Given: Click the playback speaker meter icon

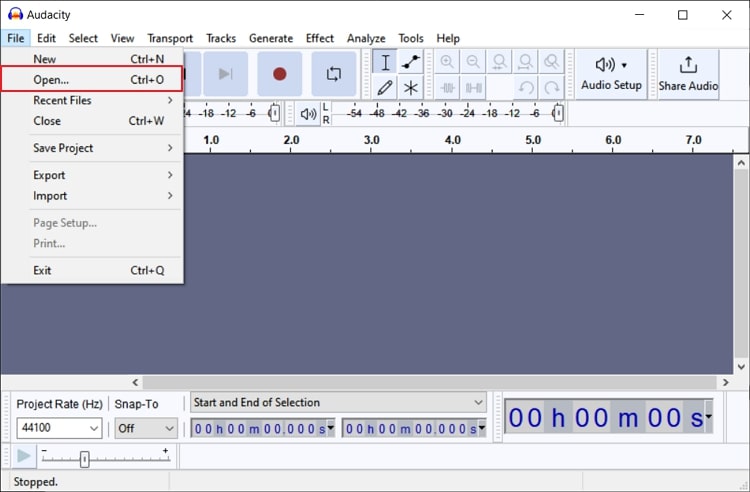Looking at the screenshot, I should pyautogui.click(x=308, y=114).
